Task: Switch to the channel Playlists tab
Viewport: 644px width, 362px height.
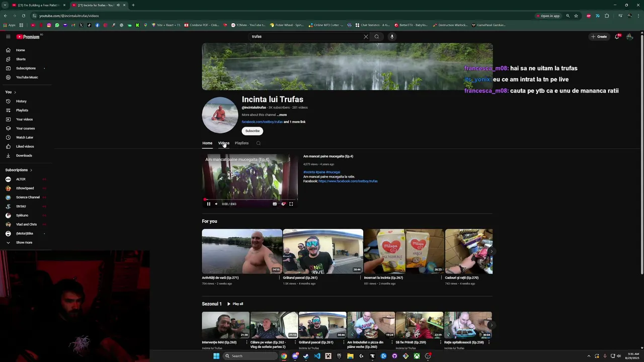Action: point(242,143)
